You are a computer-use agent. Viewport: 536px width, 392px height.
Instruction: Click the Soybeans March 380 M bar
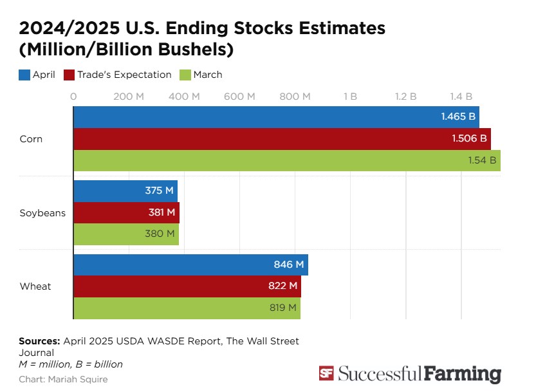(x=125, y=234)
